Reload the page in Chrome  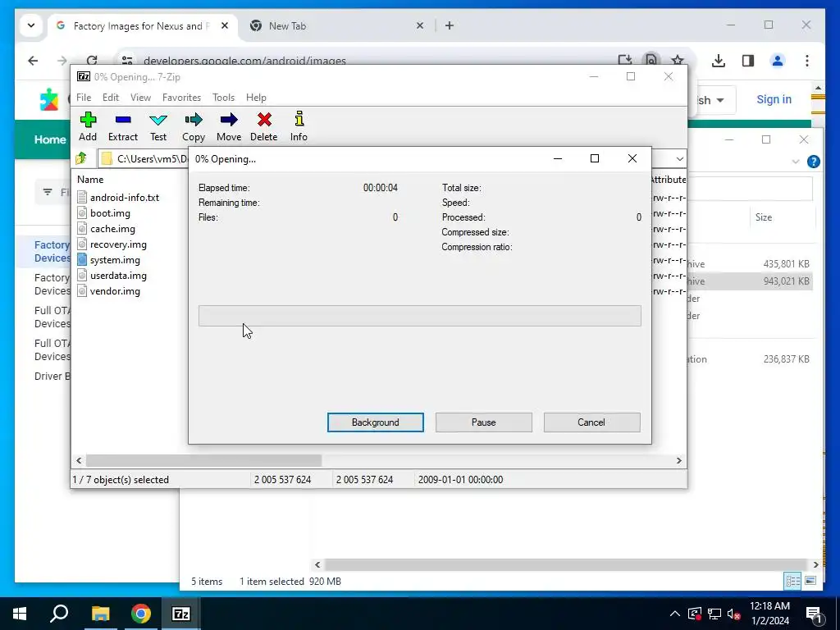(x=92, y=61)
